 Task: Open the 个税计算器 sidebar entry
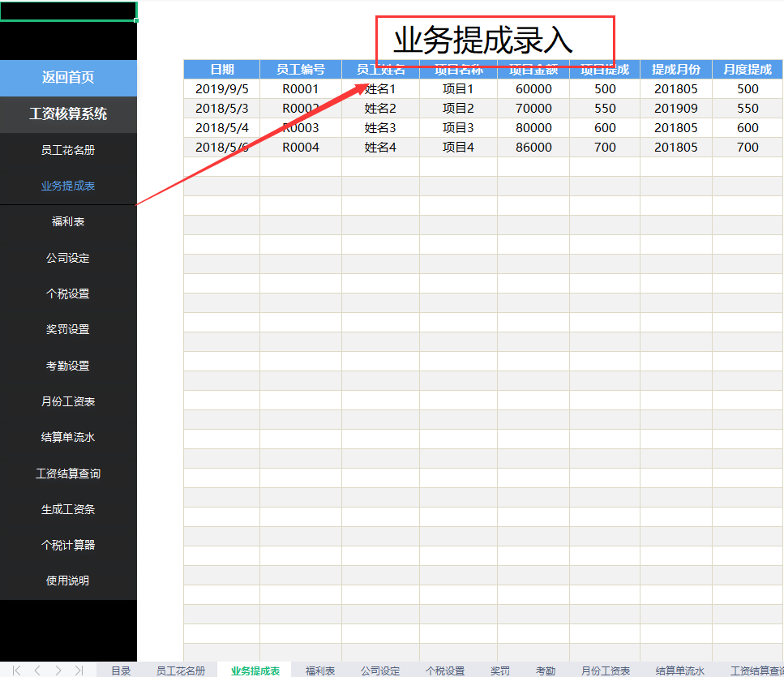68,545
